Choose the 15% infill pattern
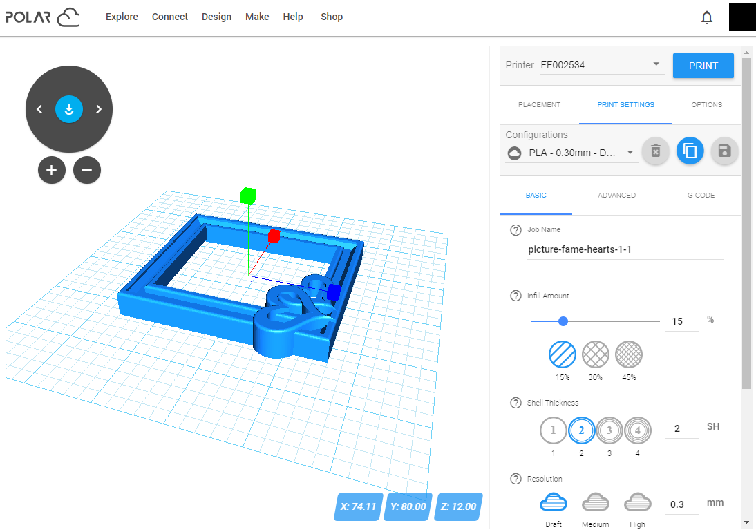This screenshot has width=756, height=532. tap(563, 354)
